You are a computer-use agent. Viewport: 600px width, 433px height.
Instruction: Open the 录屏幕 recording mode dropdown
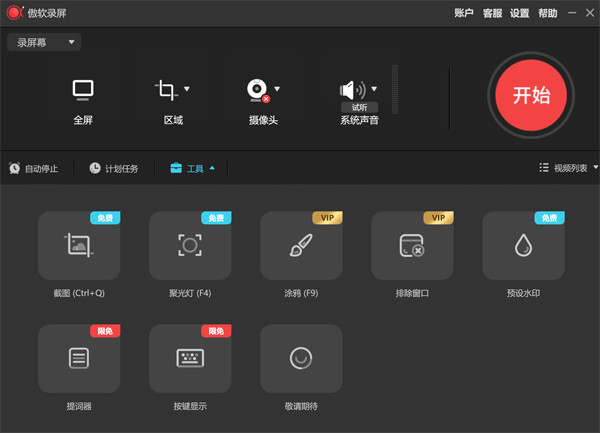pyautogui.click(x=44, y=42)
